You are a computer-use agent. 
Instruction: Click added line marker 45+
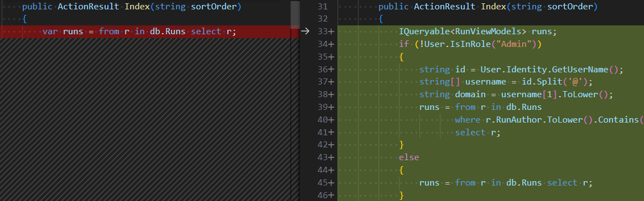coord(326,183)
